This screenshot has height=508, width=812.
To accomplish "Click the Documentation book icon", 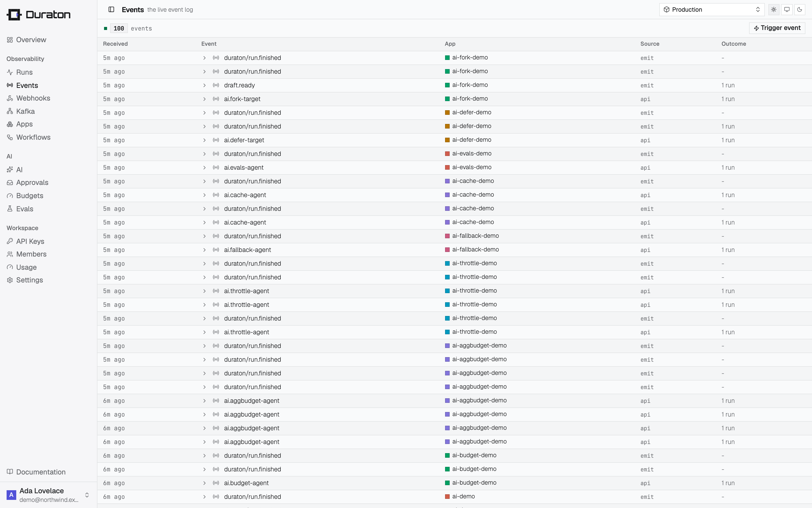I will click(10, 472).
